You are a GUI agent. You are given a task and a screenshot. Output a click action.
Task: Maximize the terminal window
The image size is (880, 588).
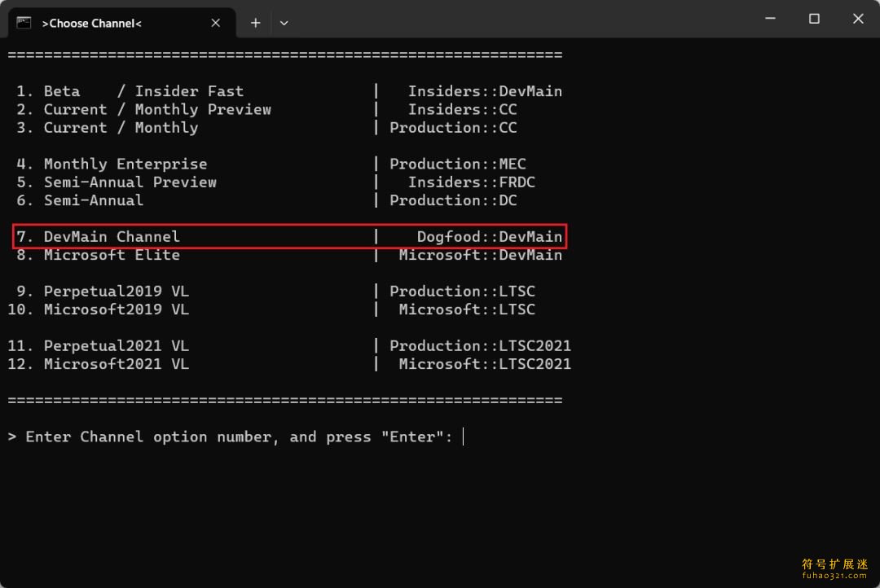[x=814, y=19]
